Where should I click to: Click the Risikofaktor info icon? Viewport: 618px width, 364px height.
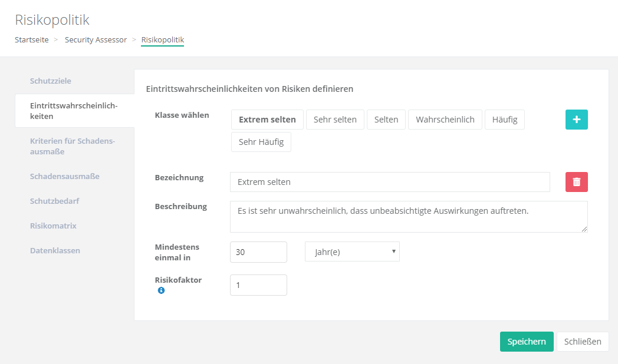[x=161, y=290]
